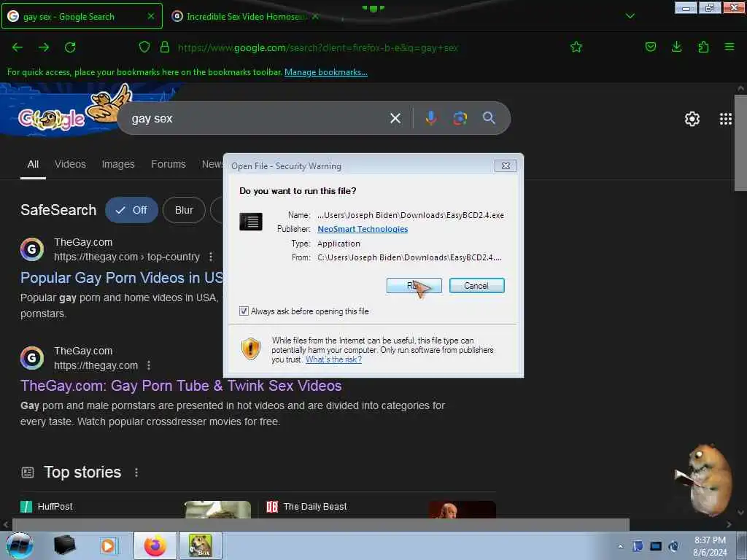This screenshot has height=560, width=747.
Task: Open Google quick settings gear
Action: coord(692,119)
